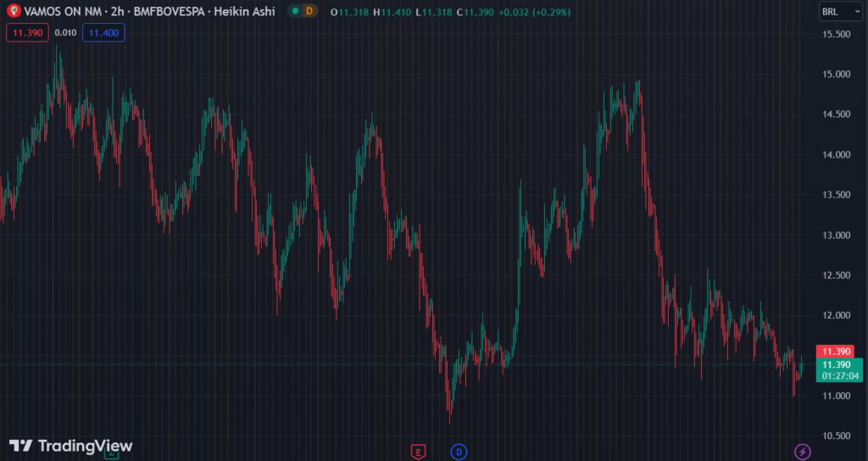Click the 15.500 price axis label

tap(836, 34)
